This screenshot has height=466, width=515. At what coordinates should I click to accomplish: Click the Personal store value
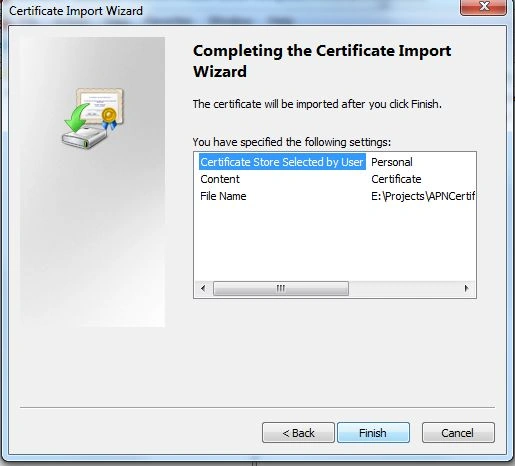point(392,162)
